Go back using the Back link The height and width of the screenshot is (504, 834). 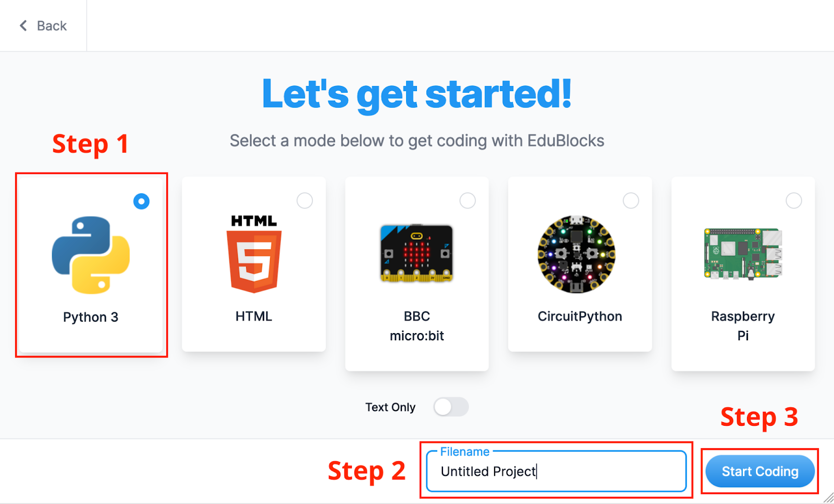tap(52, 26)
